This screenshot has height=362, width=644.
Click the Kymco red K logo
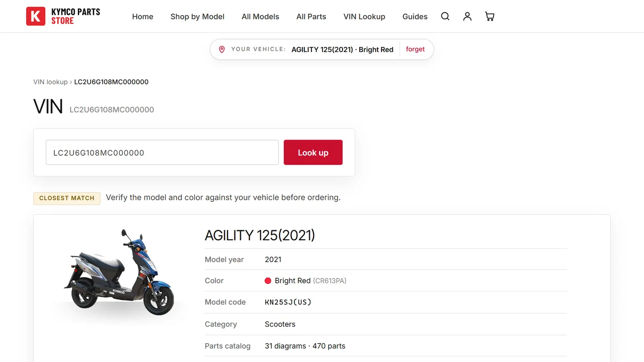pos(36,16)
